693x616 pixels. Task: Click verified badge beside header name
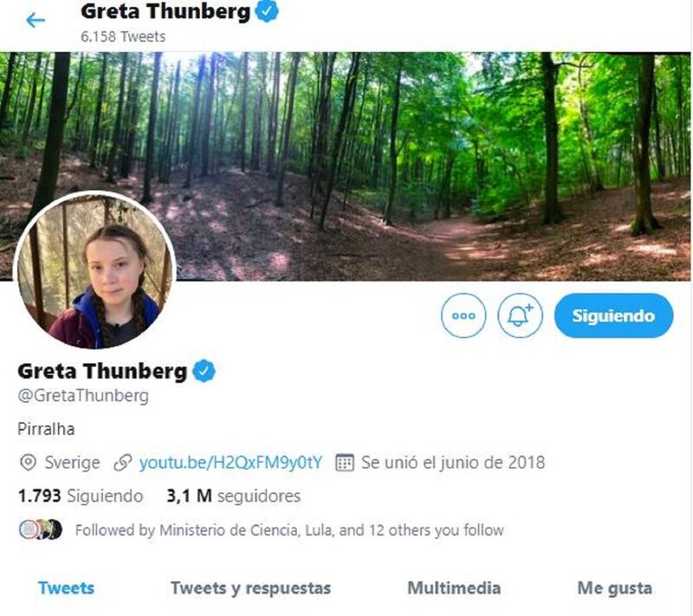(267, 11)
